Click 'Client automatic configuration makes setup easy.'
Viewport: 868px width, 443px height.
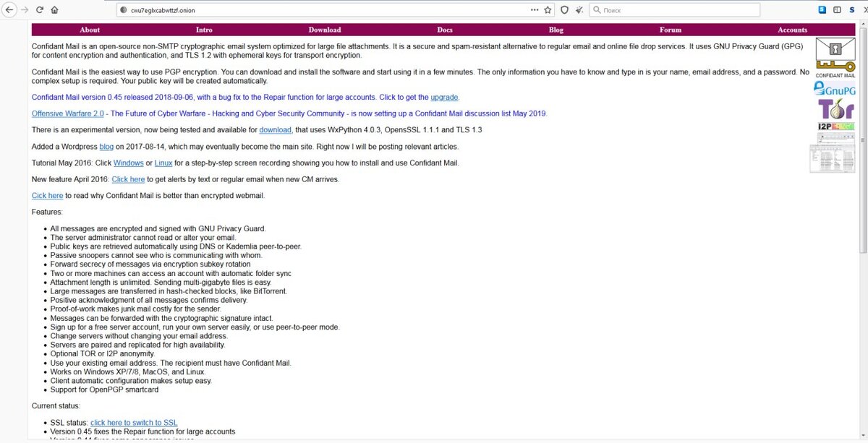[131, 381]
